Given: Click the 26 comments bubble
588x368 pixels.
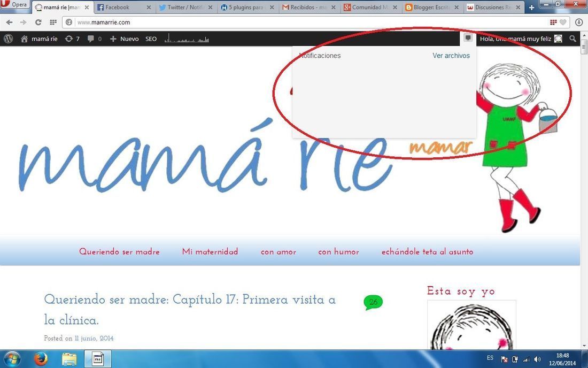Looking at the screenshot, I should 373,302.
